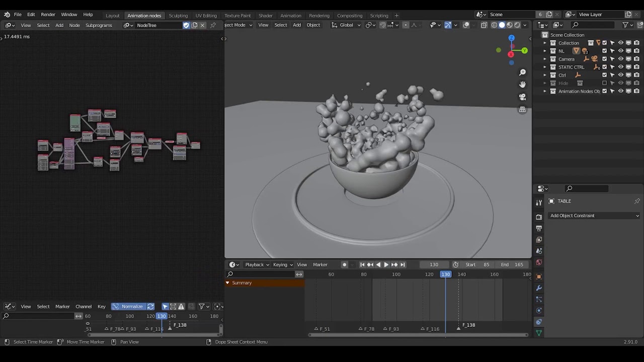This screenshot has width=644, height=362.
Task: Switch to the Shader workspace tab
Action: (x=265, y=16)
